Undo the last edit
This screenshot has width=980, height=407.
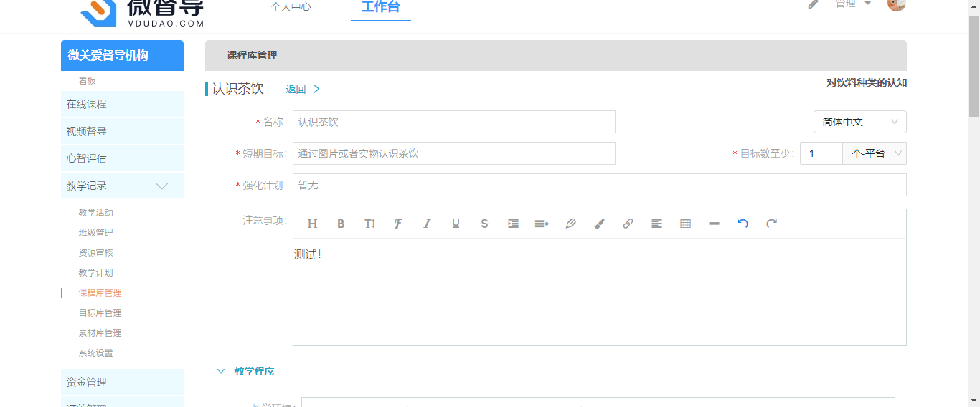[x=743, y=224]
